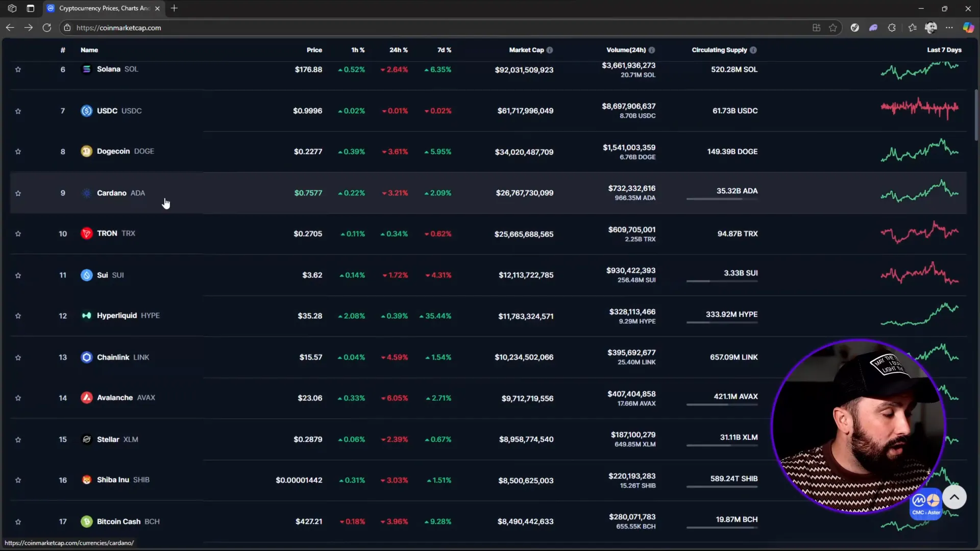The width and height of the screenshot is (980, 551).
Task: Sort by the 24h % column header
Action: point(398,50)
